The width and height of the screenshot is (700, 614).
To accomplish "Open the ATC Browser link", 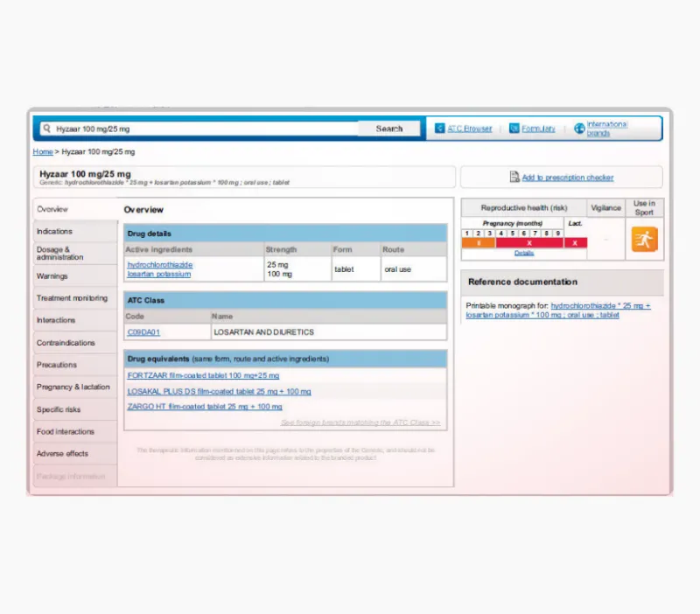I will click(x=470, y=129).
